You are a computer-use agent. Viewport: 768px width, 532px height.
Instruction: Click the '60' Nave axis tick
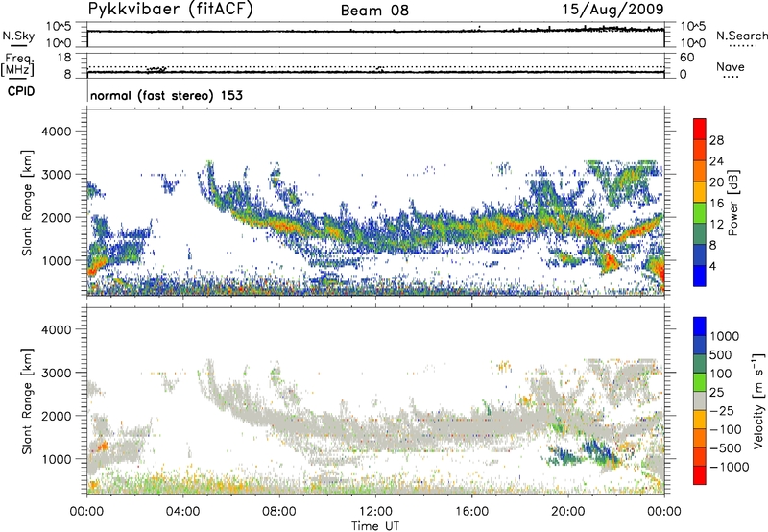point(686,58)
